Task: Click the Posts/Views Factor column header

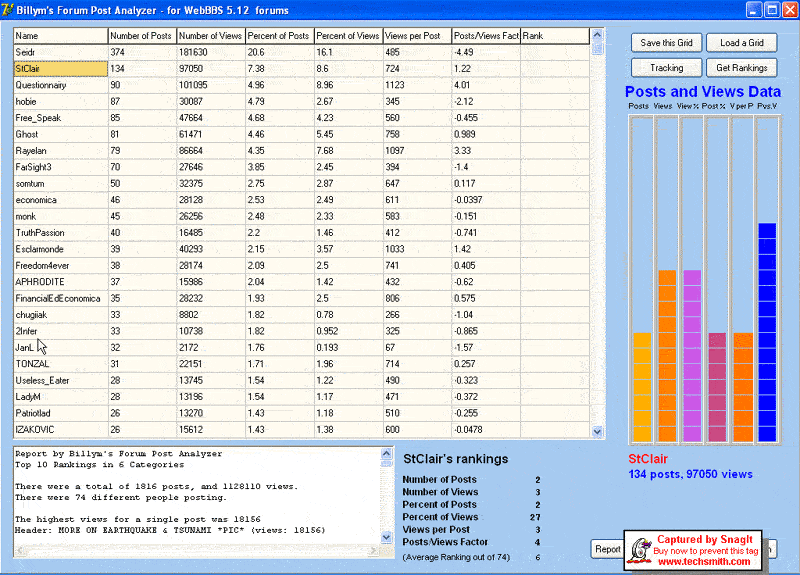Action: [486, 36]
